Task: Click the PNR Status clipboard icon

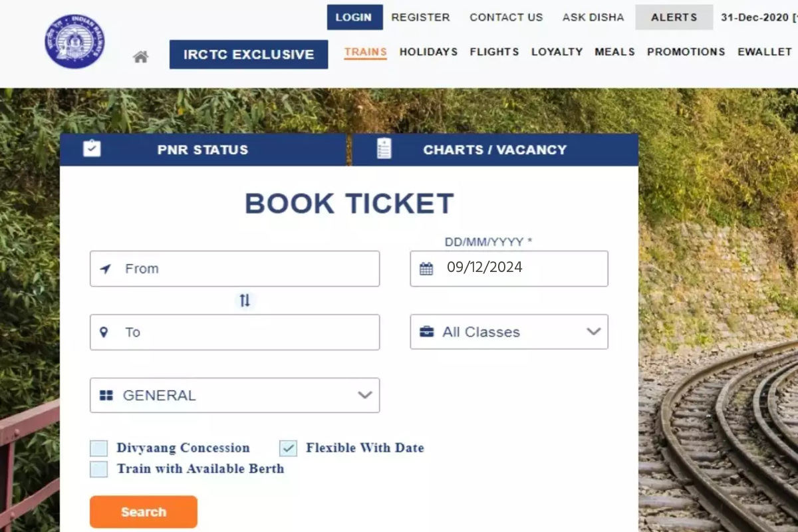Action: click(x=92, y=149)
